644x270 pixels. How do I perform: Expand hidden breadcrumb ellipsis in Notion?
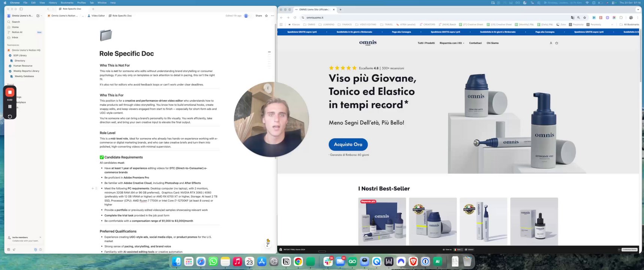83,16
